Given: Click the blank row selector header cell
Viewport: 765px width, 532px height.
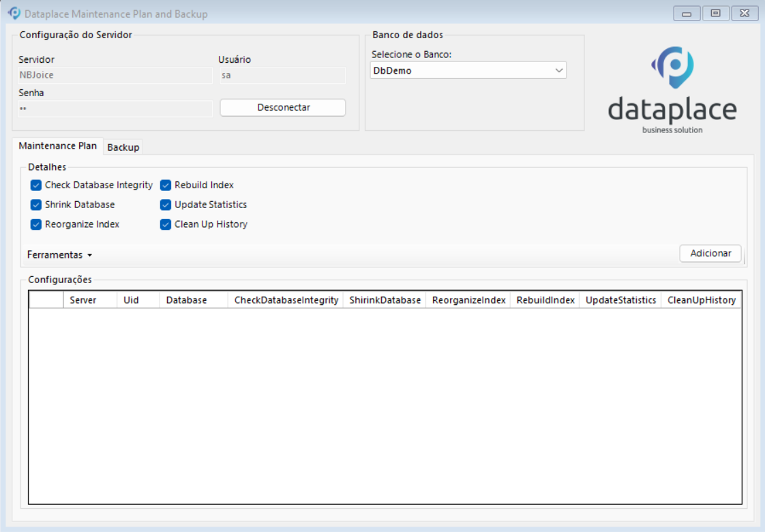Looking at the screenshot, I should pyautogui.click(x=46, y=299).
